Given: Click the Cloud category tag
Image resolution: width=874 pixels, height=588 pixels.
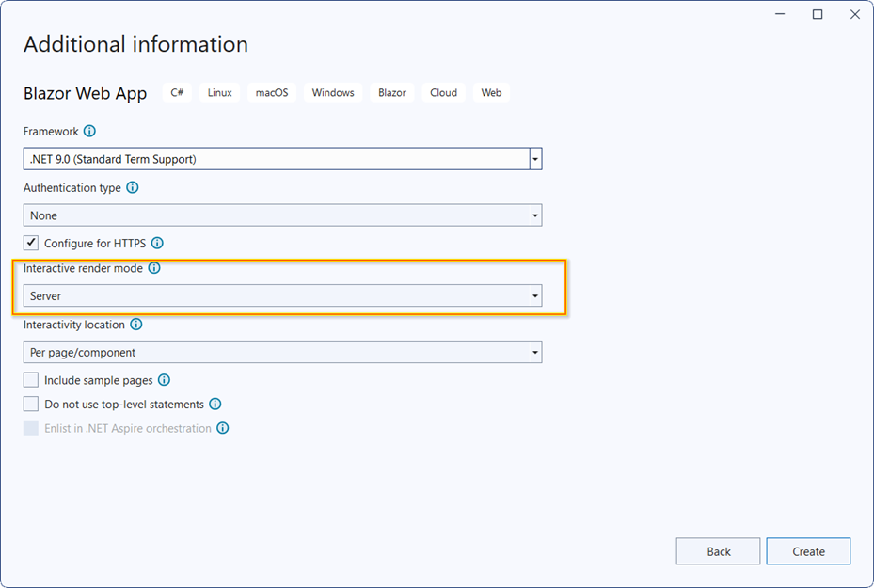Looking at the screenshot, I should point(442,92).
